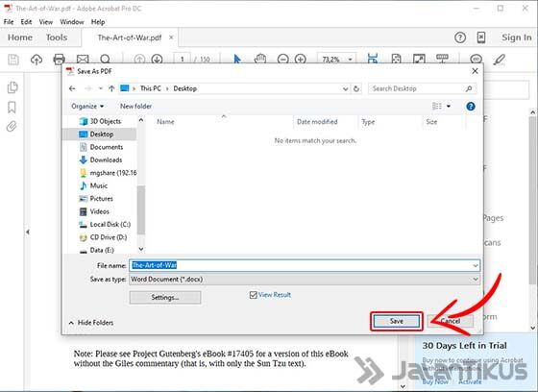Viewport: 538px width, 392px height.
Task: Click the fit width scrolling icon
Action: pyautogui.click(x=373, y=59)
